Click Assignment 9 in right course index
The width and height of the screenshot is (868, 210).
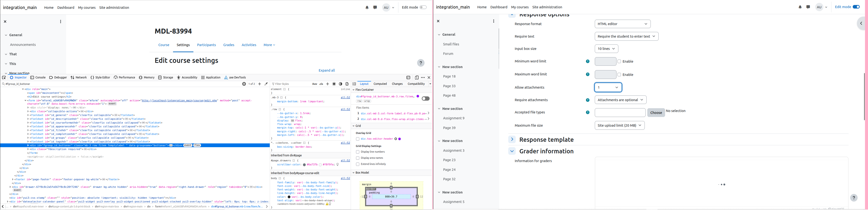[x=454, y=118]
